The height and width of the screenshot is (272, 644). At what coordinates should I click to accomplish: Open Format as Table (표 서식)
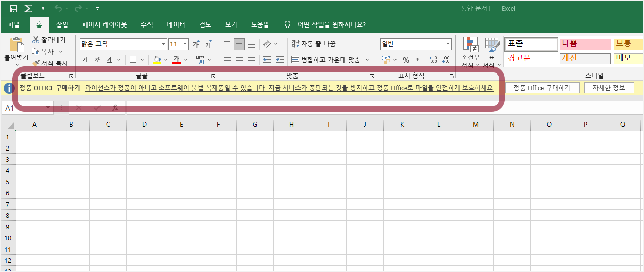pos(492,52)
